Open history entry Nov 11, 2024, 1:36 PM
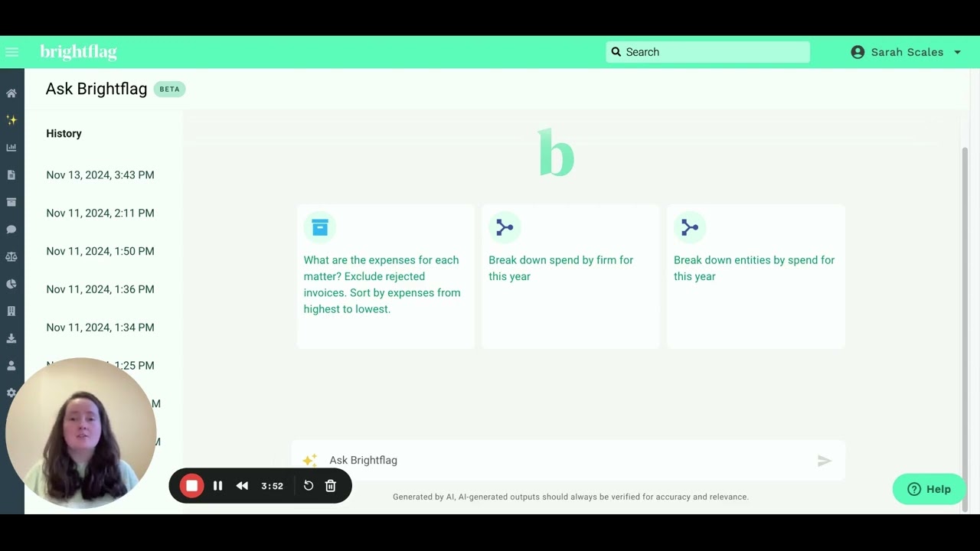The width and height of the screenshot is (980, 551). click(100, 289)
